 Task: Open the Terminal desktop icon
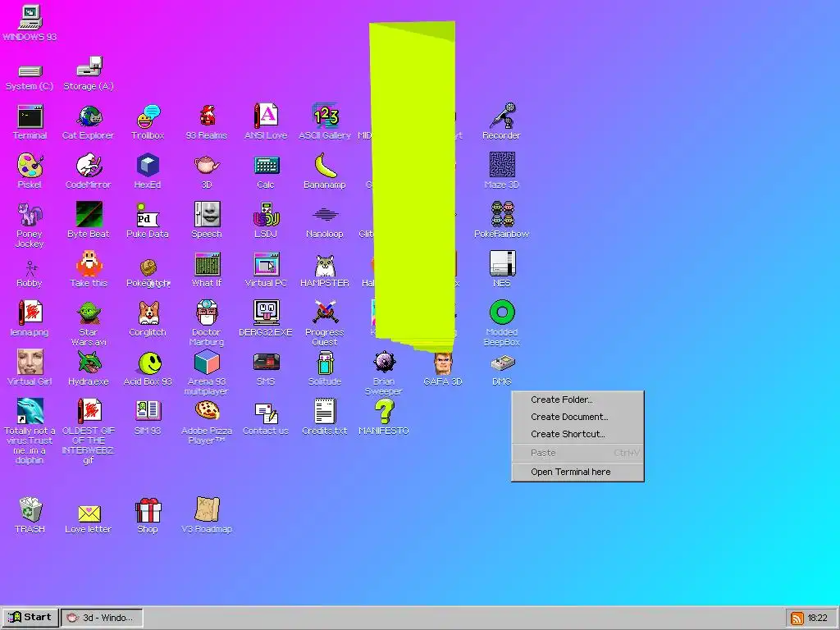click(x=30, y=116)
